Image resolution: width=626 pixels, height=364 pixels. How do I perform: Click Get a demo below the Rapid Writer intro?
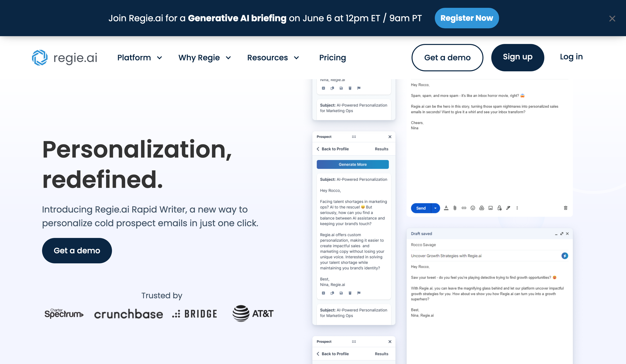coord(77,250)
